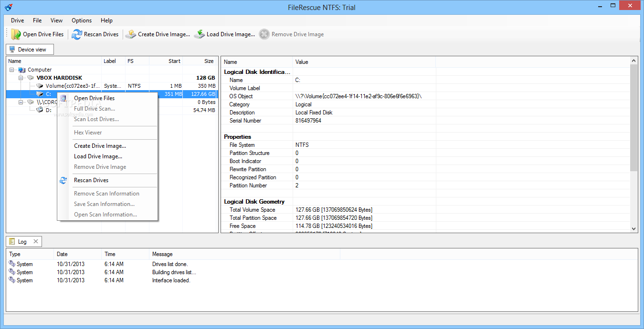Viewport: 644px width, 329px height.
Task: Sort drives by the Start column header
Action: click(166, 61)
